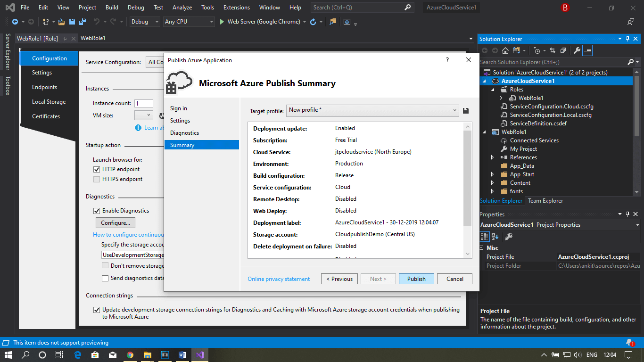Toggle Update development storage connection strings checkbox

click(x=97, y=310)
